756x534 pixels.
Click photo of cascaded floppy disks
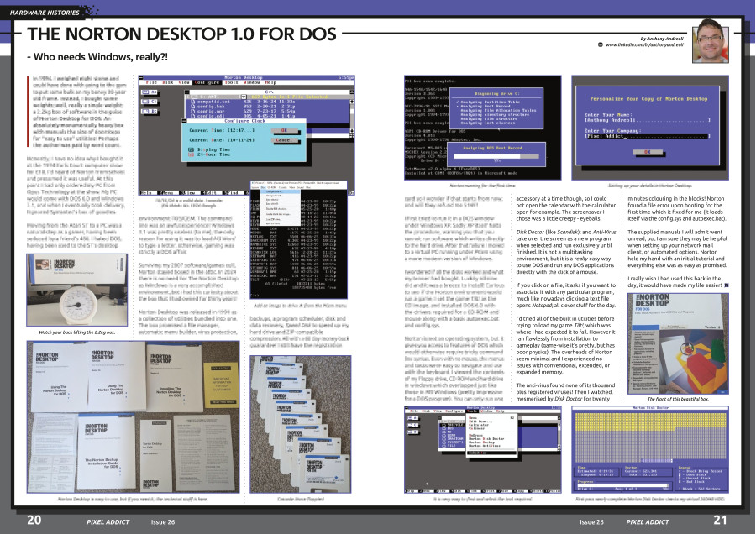click(301, 424)
